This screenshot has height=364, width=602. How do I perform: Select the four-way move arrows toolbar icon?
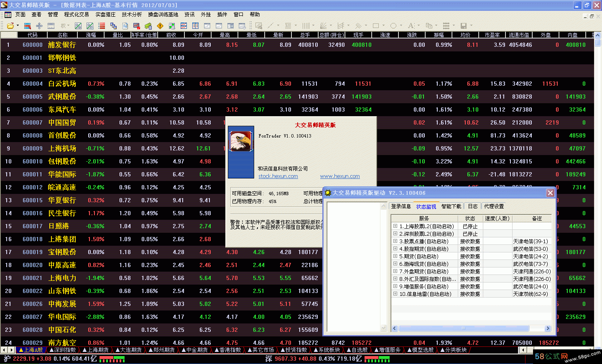click(x=39, y=25)
